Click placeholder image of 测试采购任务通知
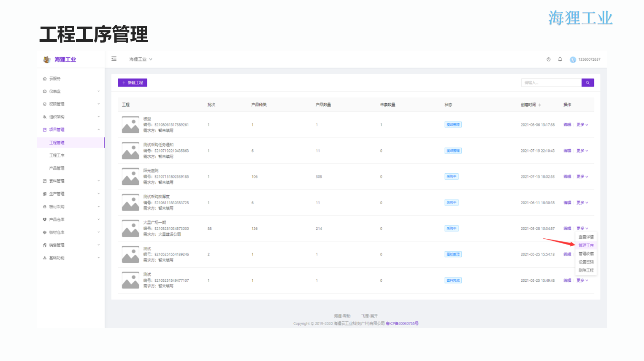Screen dimensions: 644x361 click(130, 151)
